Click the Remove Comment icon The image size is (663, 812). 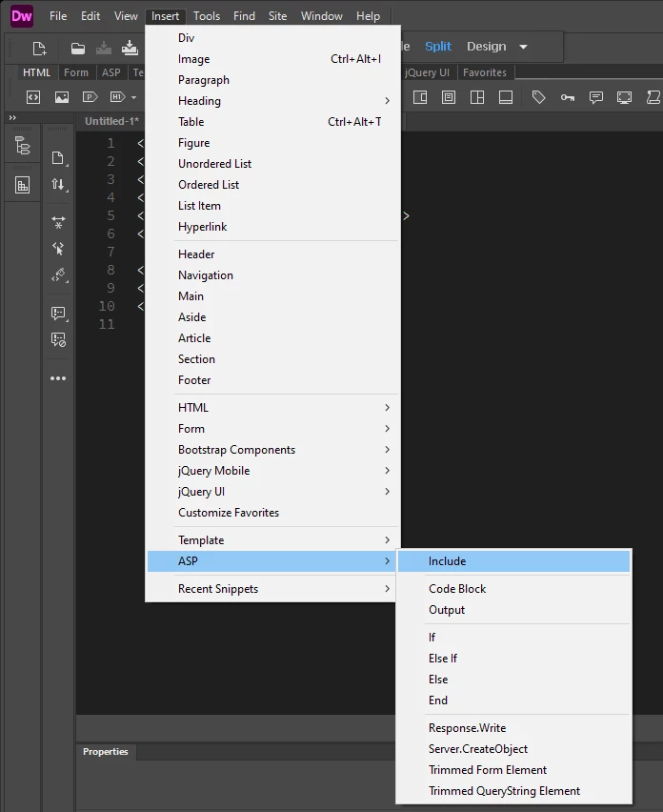(x=58, y=339)
